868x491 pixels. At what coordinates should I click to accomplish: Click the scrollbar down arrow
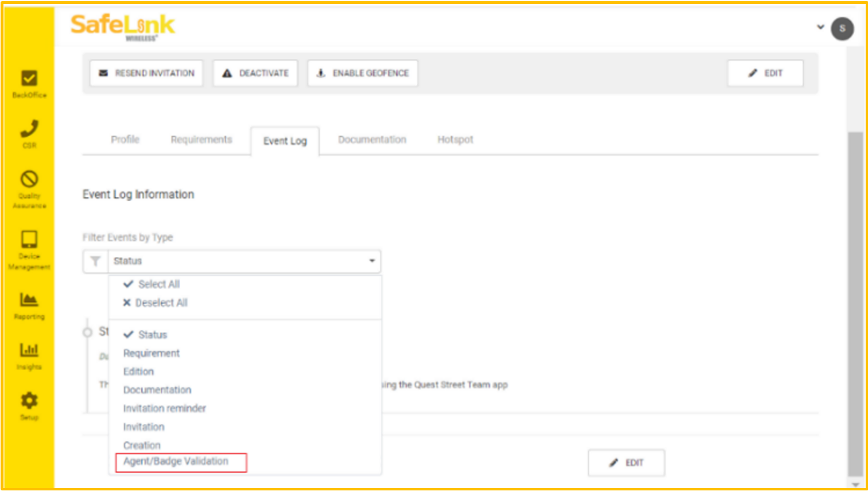tap(855, 485)
